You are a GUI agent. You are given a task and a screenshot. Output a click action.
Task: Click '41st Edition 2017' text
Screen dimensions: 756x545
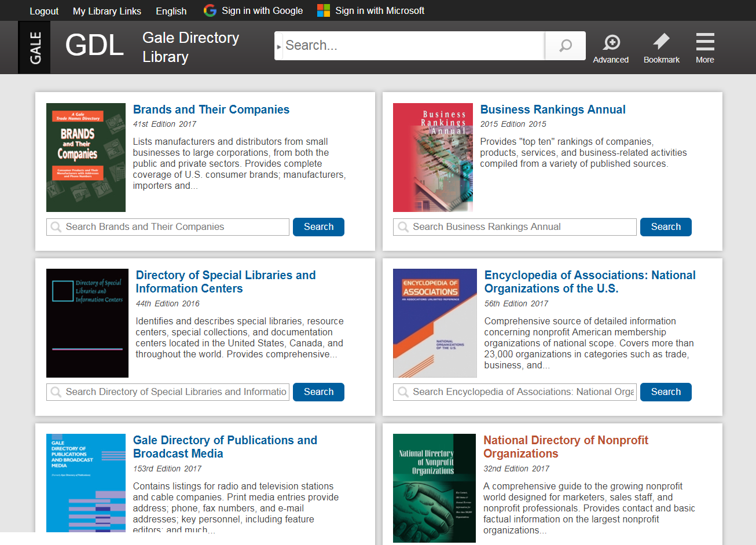pyautogui.click(x=164, y=124)
